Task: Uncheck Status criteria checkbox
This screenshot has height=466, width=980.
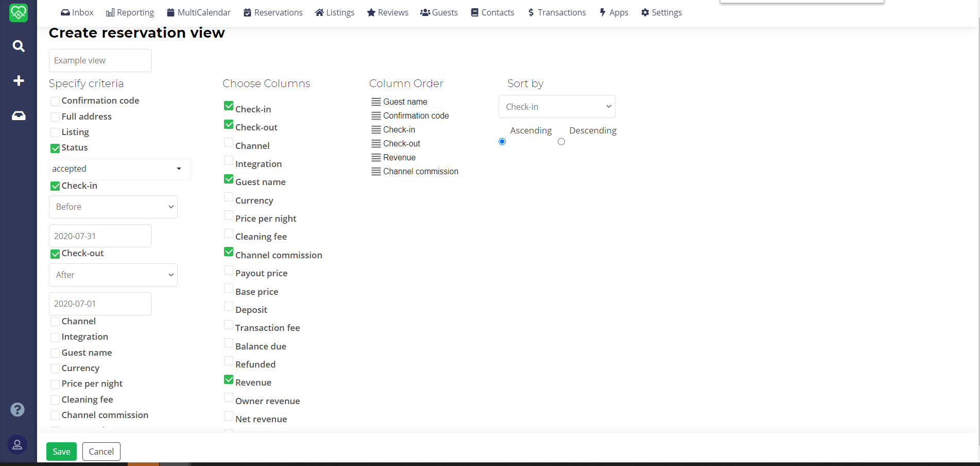Action: [55, 148]
